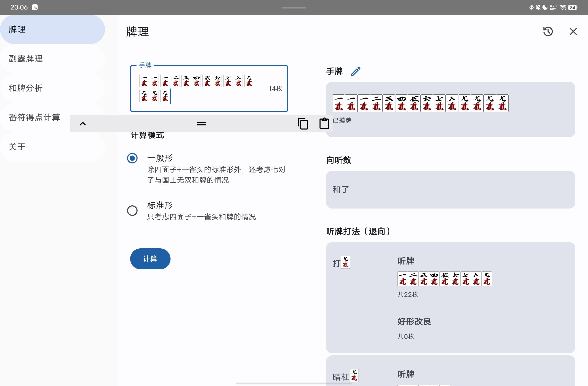The width and height of the screenshot is (588, 386).
Task: Focus the 手牌 tile input field
Action: point(209,89)
